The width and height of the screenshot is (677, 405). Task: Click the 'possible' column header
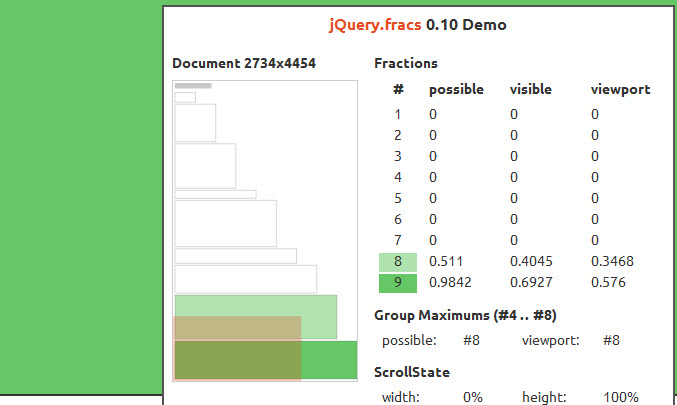(x=456, y=89)
